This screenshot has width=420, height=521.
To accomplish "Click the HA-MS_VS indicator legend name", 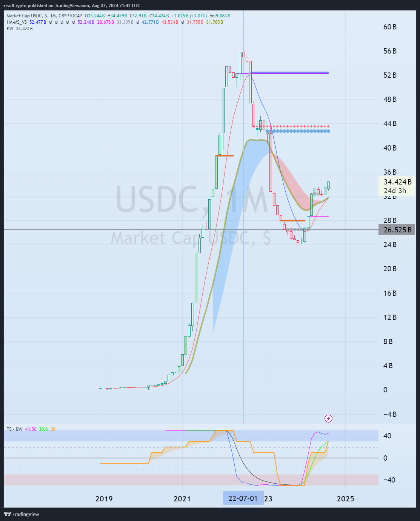I will coord(17,22).
